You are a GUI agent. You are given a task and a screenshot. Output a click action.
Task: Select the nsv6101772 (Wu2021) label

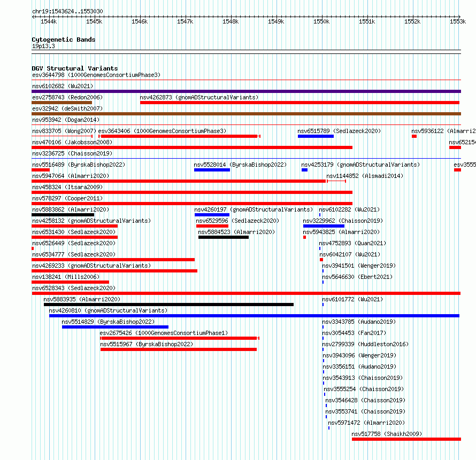coord(352,299)
